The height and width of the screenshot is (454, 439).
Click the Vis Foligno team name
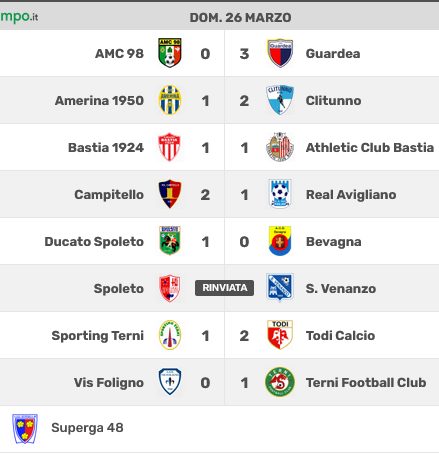pyautogui.click(x=109, y=382)
